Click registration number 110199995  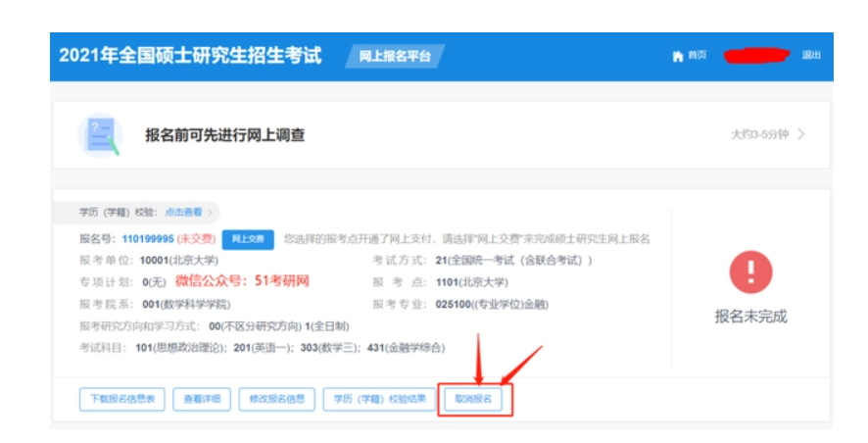(x=148, y=238)
